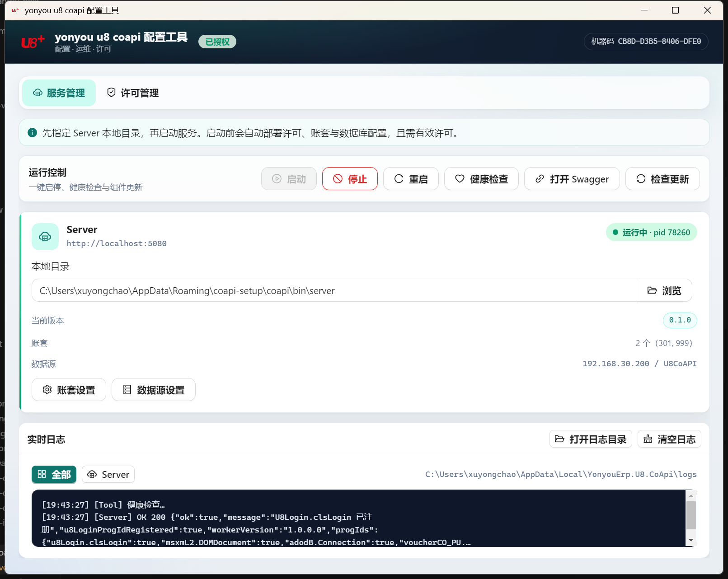Screen dimensions: 728x579
Task: Click the title bar app icon
Action: point(15,10)
